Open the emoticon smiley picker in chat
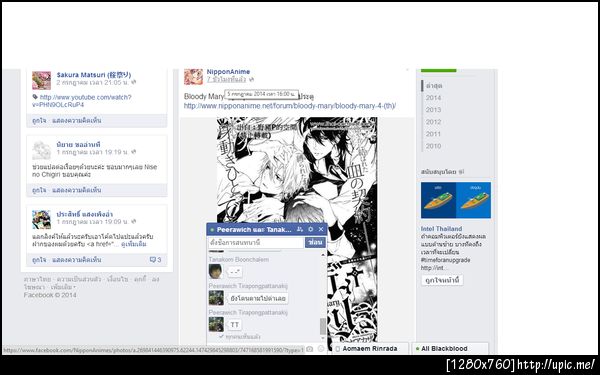The width and height of the screenshot is (600, 375). pos(321,349)
